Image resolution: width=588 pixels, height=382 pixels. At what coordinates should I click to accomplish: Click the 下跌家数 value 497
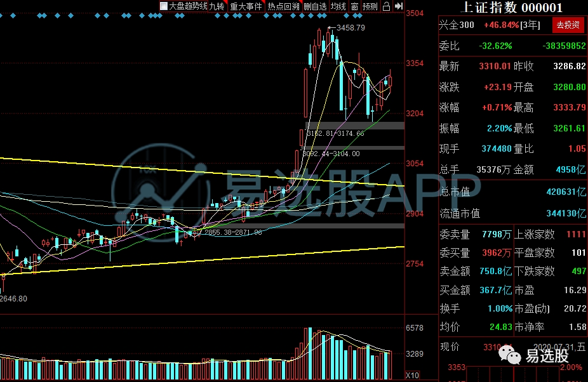coord(579,271)
